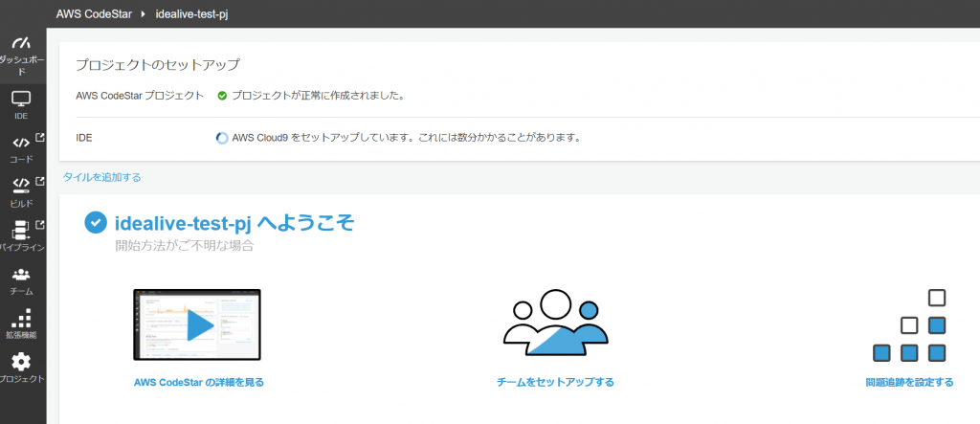Open the コード code sidebar icon
The height and width of the screenshot is (424, 980).
click(x=21, y=144)
